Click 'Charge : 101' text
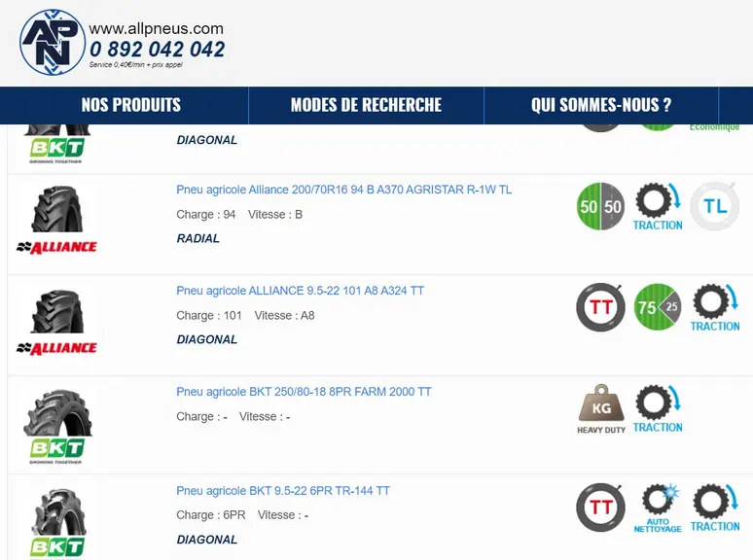The height and width of the screenshot is (560, 753). point(209,316)
